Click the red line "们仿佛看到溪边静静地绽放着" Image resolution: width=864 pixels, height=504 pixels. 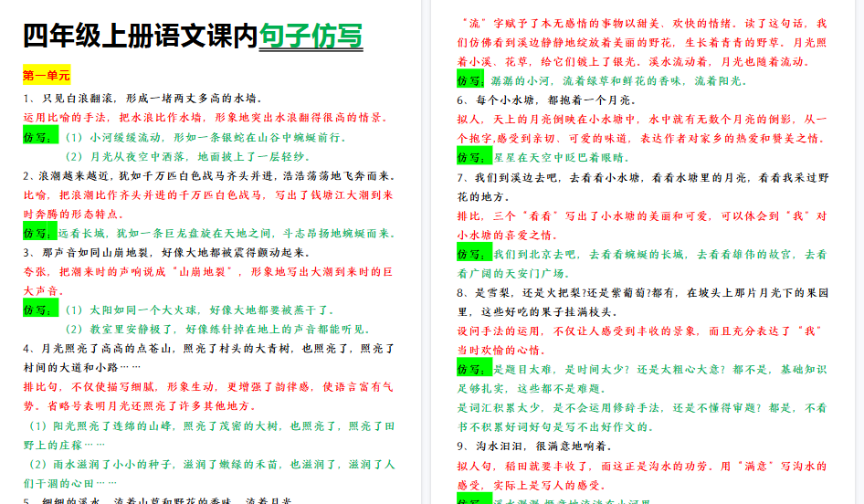[x=642, y=43]
